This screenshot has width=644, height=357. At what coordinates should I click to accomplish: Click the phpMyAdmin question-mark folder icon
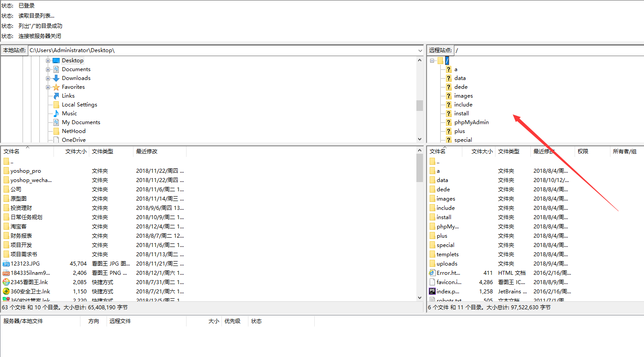click(448, 122)
